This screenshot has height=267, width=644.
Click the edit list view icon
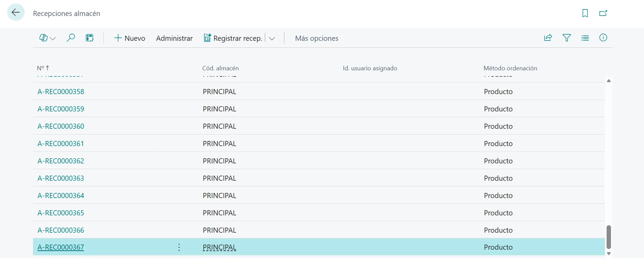[x=89, y=38]
